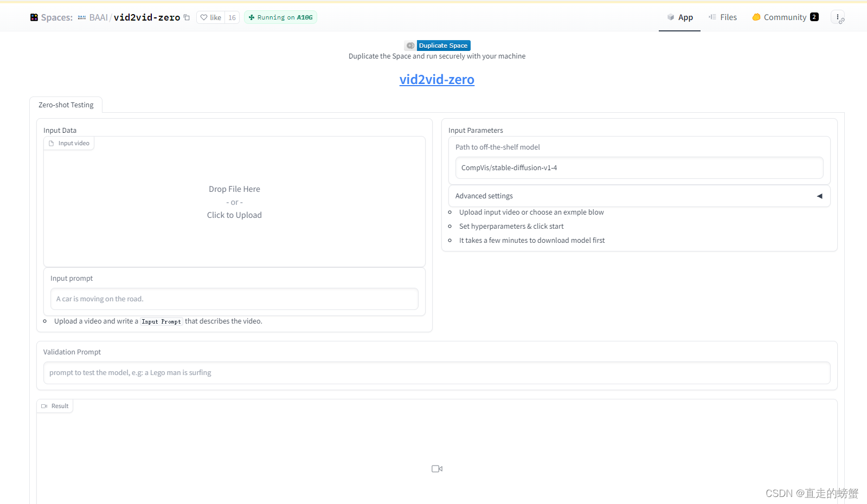This screenshot has width=867, height=504.
Task: Click text 'Set hyperparameters & click start'
Action: click(511, 227)
